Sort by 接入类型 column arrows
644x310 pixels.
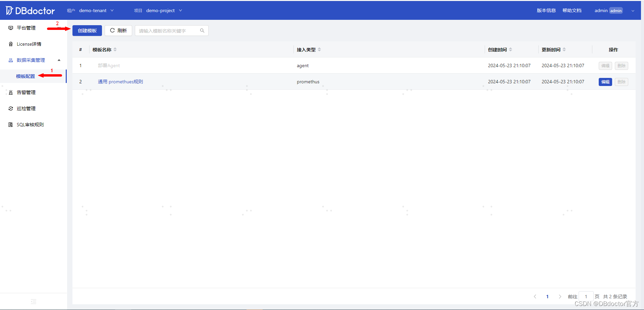(319, 49)
